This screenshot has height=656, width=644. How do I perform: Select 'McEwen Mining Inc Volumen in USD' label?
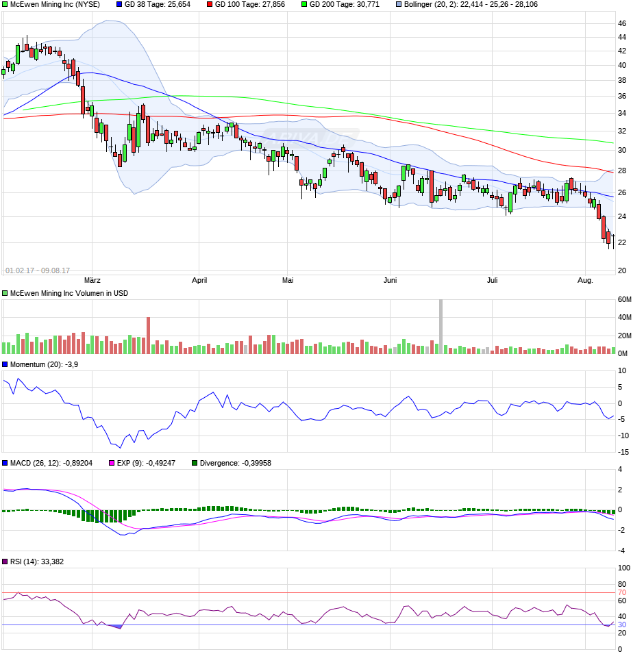click(69, 293)
